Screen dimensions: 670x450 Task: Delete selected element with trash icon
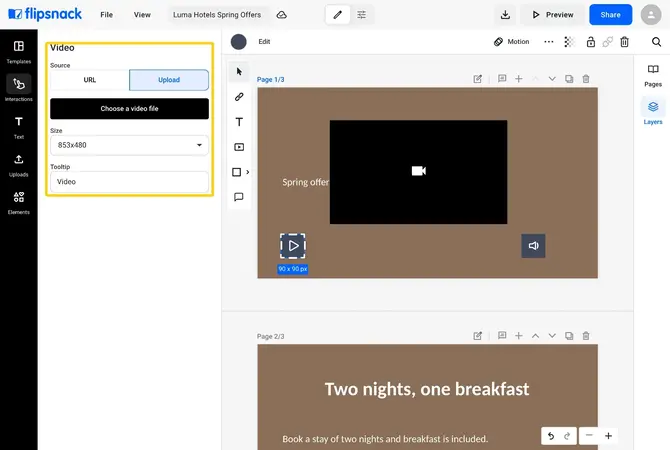pos(624,41)
